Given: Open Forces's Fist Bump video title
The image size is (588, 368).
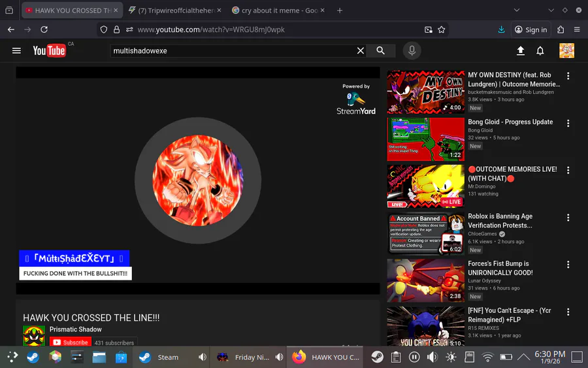Looking at the screenshot, I should (500, 268).
